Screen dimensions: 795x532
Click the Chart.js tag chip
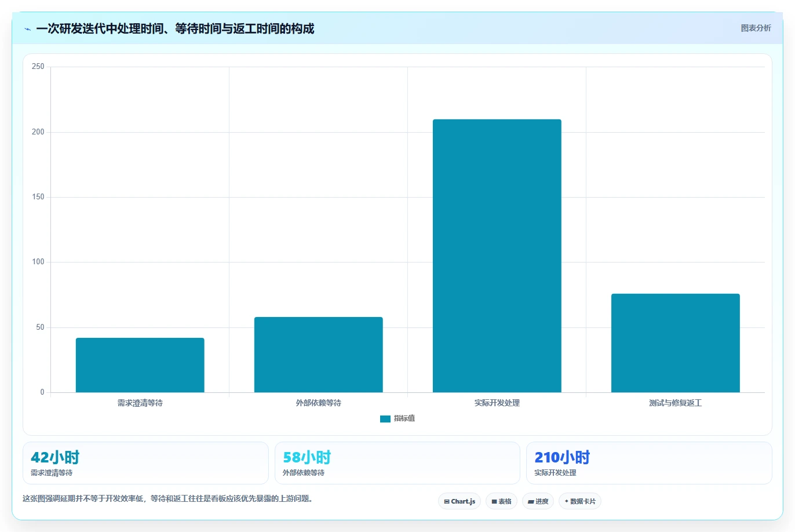[460, 501]
